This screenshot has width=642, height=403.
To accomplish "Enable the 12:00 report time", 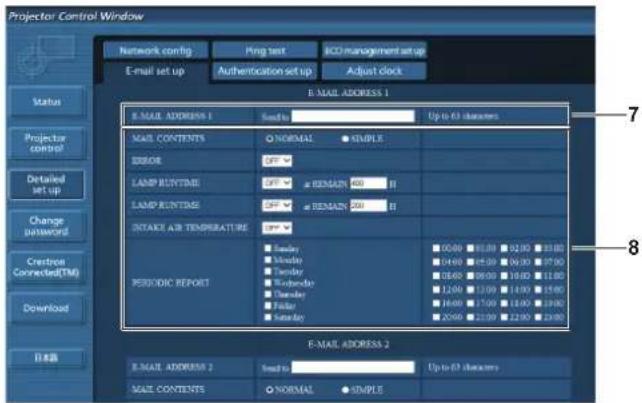I will pyautogui.click(x=436, y=290).
